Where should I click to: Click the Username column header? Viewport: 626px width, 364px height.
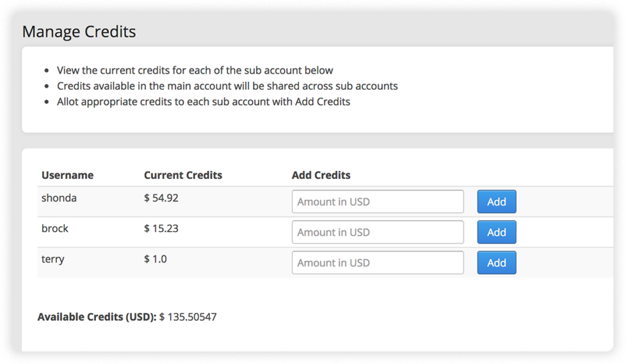point(67,175)
